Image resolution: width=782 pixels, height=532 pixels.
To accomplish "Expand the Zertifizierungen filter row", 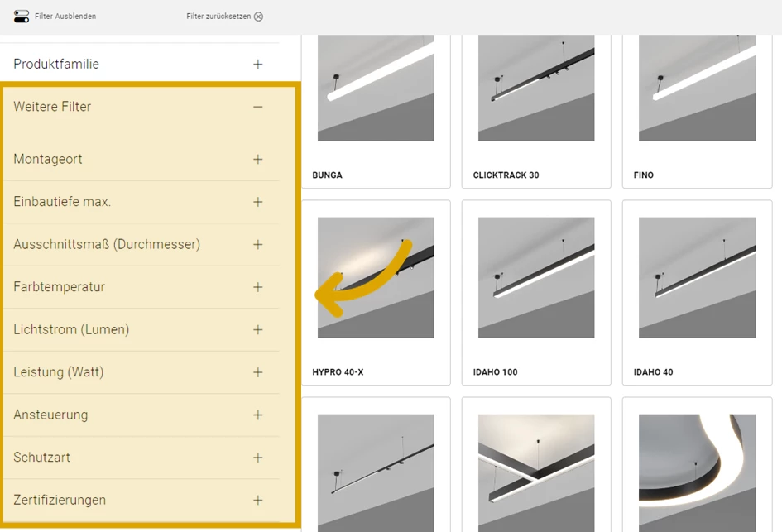I will 60,500.
